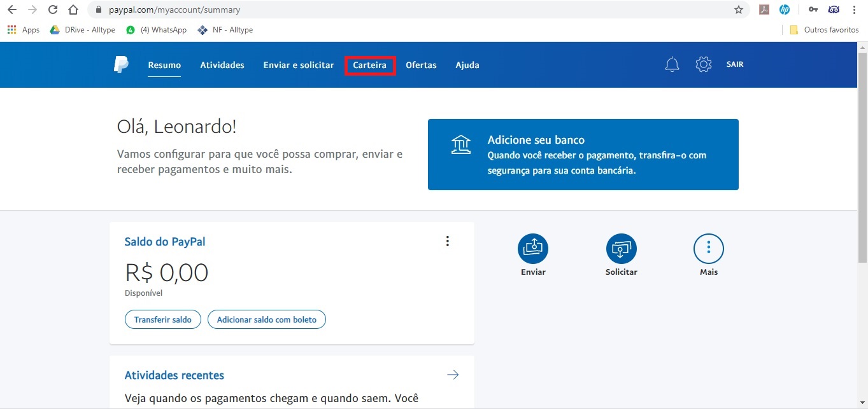Open the balance card three-dot menu
868x409 pixels.
pos(448,241)
